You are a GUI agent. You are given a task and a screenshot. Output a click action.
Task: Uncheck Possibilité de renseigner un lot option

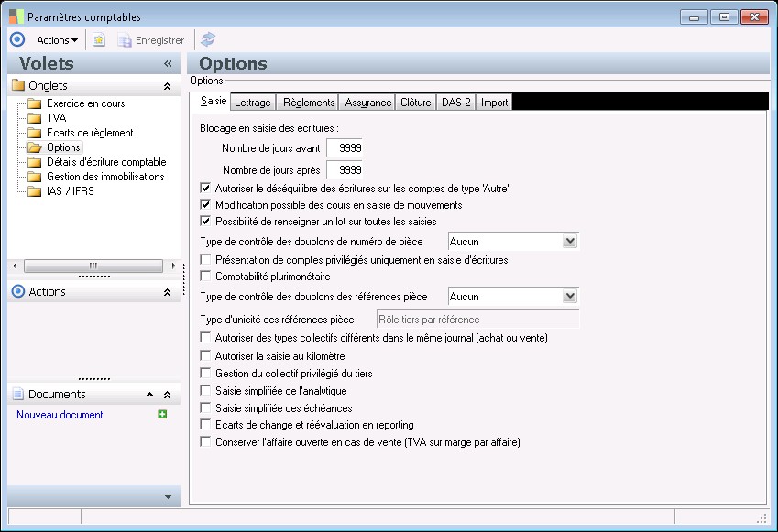206,222
